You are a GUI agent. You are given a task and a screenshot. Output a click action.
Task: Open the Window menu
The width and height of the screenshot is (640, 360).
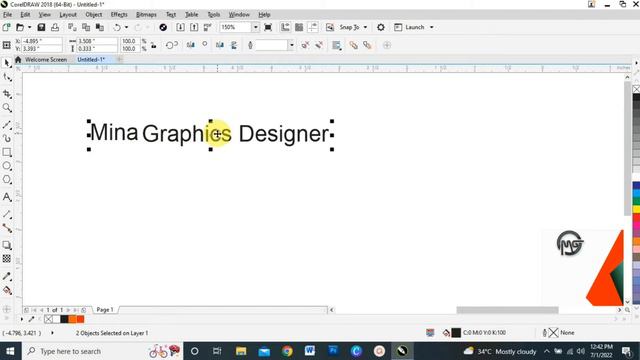pyautogui.click(x=239, y=15)
